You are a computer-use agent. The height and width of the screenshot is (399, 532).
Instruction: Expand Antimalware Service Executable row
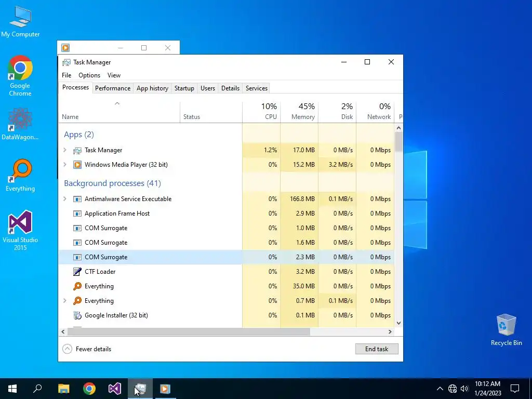65,199
